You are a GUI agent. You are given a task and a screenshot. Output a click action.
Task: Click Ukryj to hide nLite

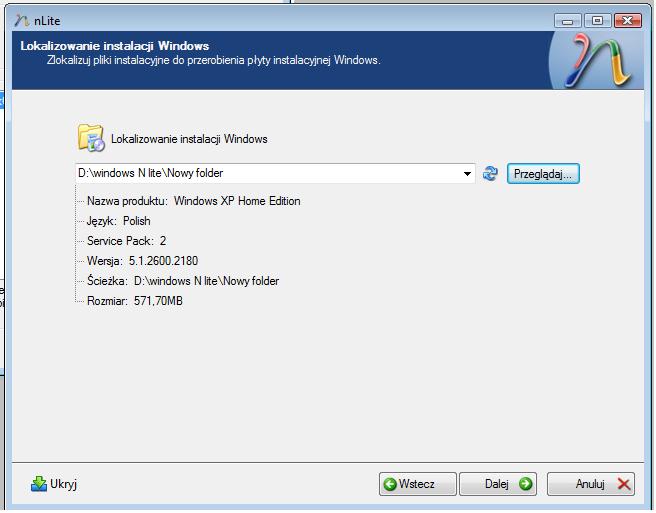click(x=54, y=484)
